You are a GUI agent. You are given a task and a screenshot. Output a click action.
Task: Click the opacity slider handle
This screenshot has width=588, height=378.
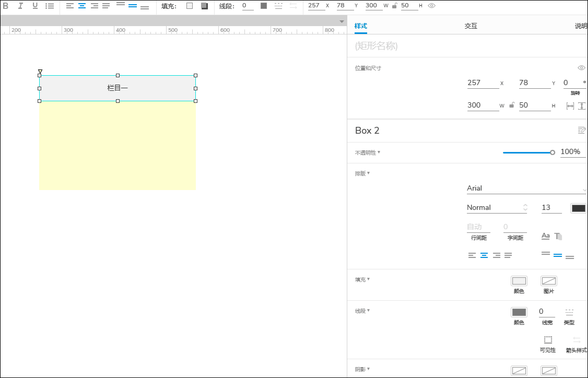click(552, 152)
